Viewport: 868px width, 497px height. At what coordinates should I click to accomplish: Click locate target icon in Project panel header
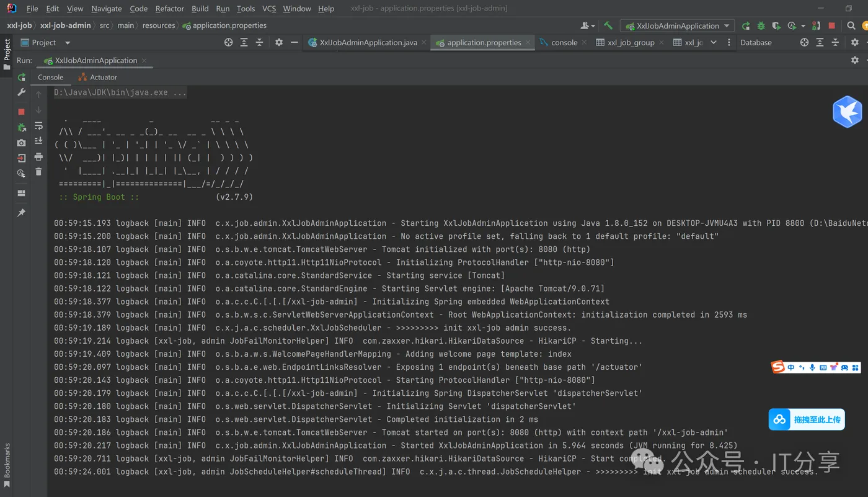coord(228,42)
